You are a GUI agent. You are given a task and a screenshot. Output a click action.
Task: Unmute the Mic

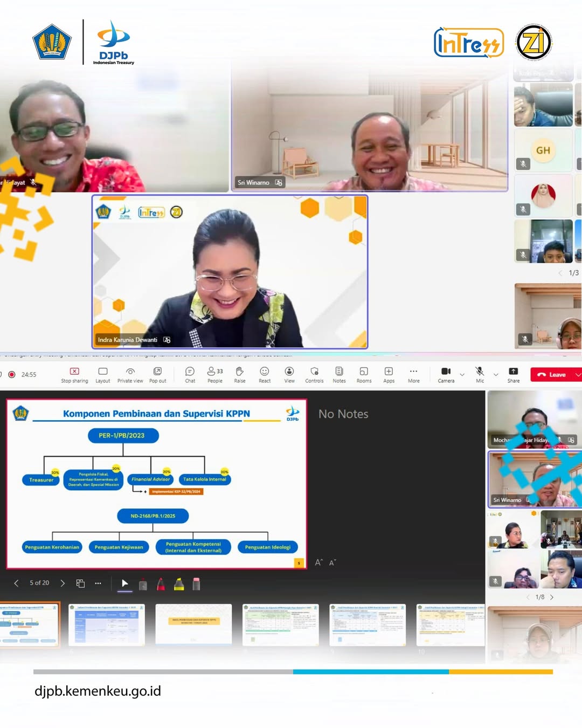(480, 374)
